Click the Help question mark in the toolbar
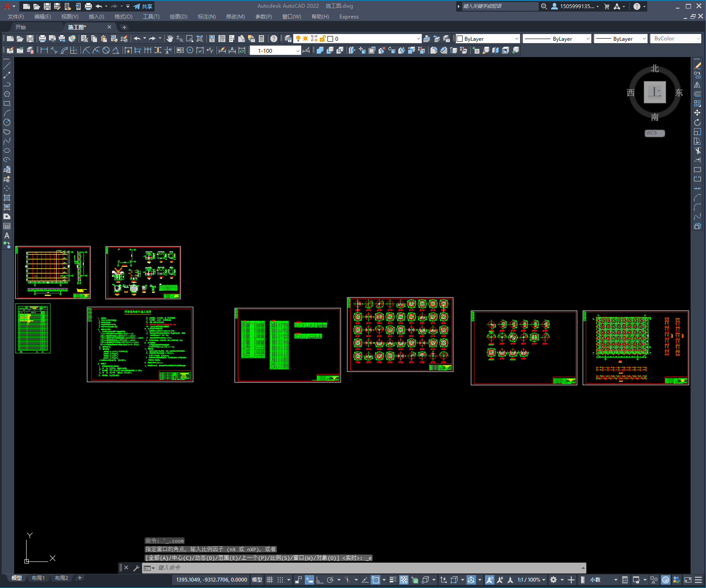The height and width of the screenshot is (588, 706). pyautogui.click(x=274, y=39)
